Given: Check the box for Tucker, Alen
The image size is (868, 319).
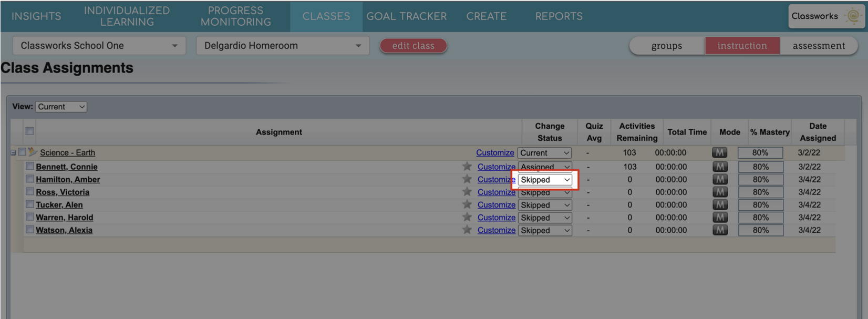Looking at the screenshot, I should [x=30, y=204].
